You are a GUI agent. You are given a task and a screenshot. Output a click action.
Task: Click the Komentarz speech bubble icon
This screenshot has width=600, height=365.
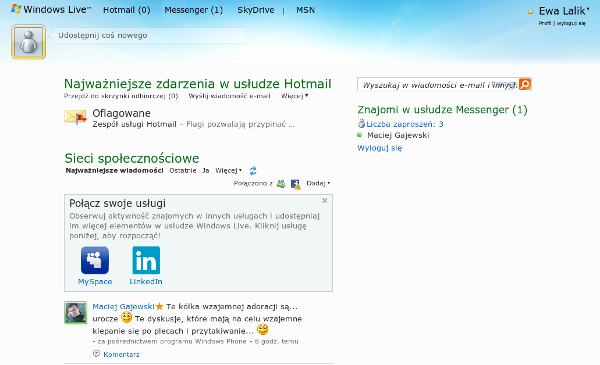pos(96,354)
